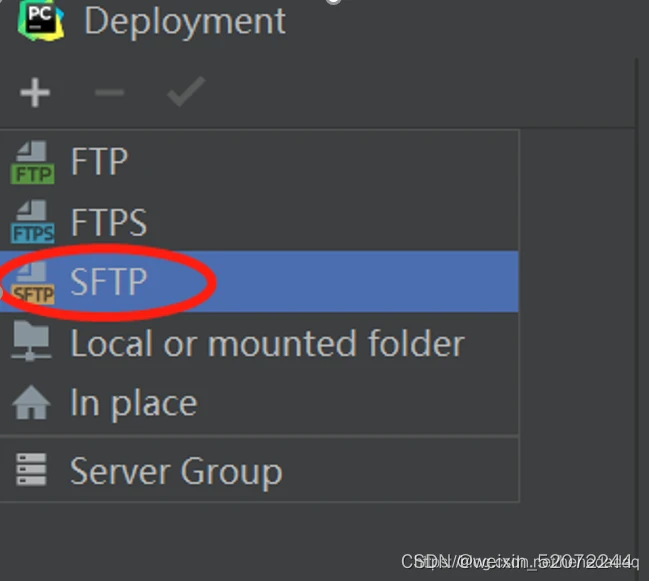
Task: Click the CSDN watermark text
Action: tap(519, 562)
